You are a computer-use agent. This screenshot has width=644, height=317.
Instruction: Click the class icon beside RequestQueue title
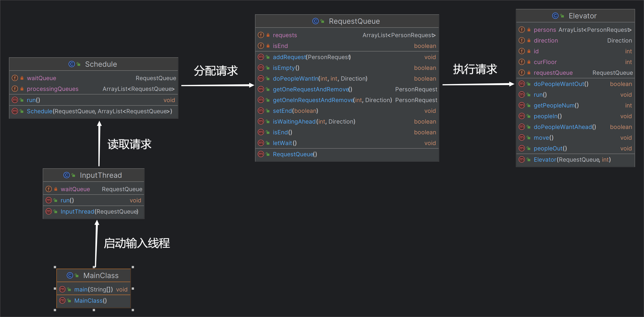pyautogui.click(x=316, y=21)
